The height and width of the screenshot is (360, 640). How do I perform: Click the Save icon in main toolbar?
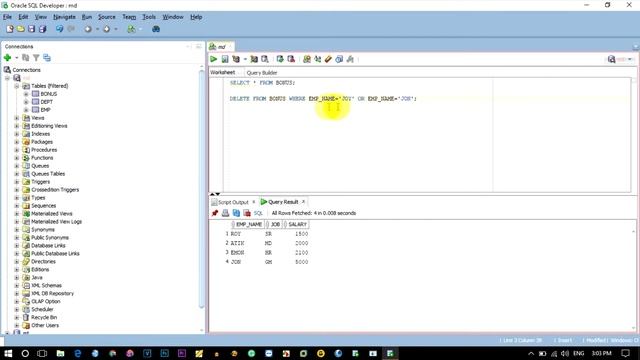31,29
